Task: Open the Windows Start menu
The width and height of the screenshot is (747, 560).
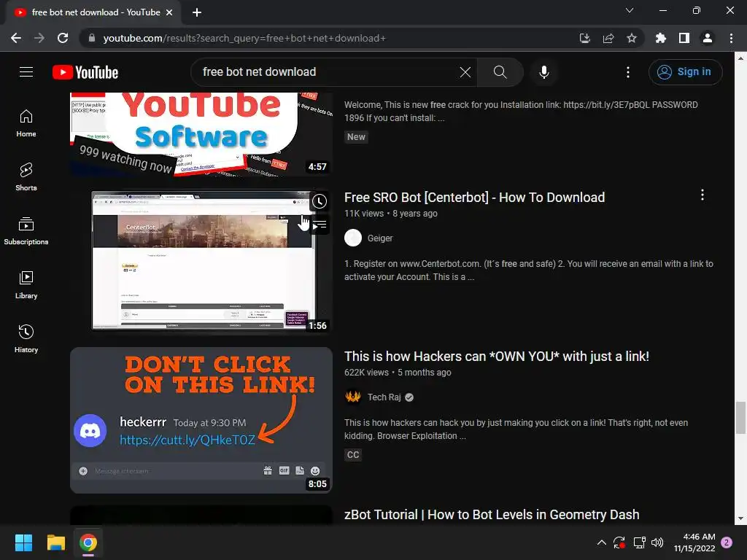Action: 23,542
